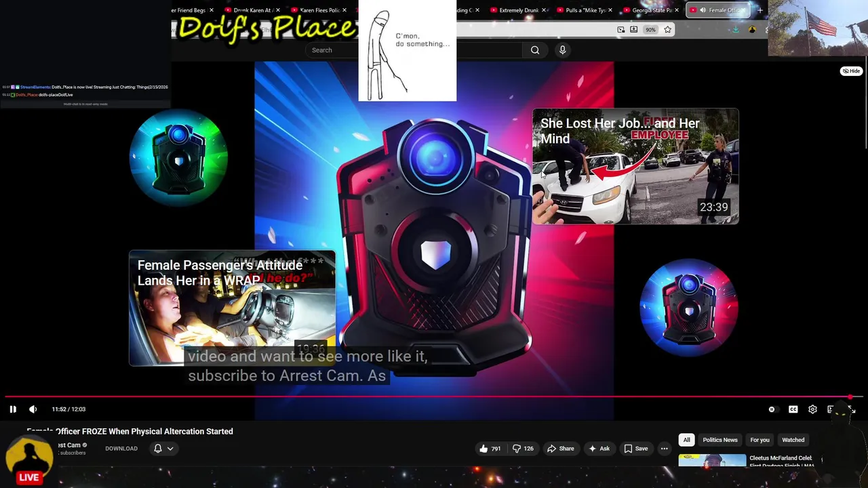Select the Politics News chip
The height and width of the screenshot is (488, 868).
[x=720, y=440]
